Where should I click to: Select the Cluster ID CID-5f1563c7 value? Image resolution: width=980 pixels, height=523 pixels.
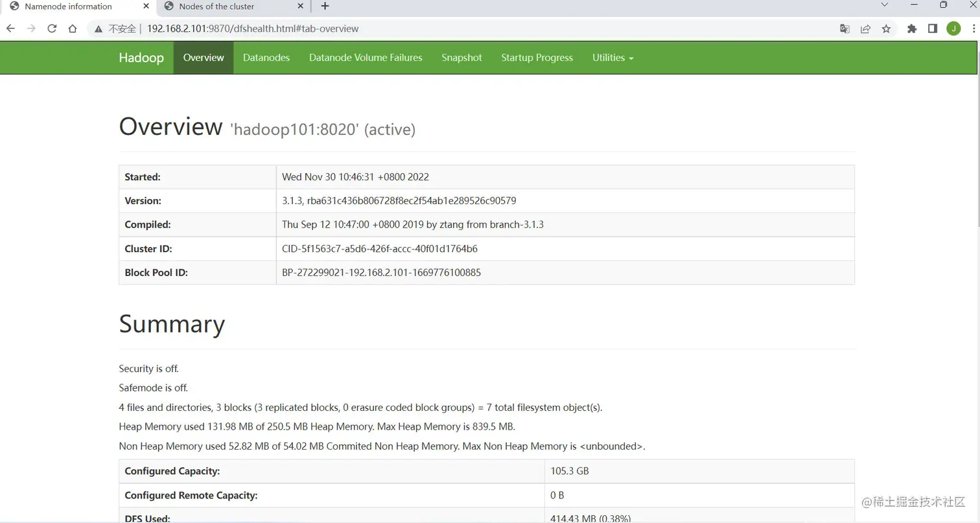[380, 249]
